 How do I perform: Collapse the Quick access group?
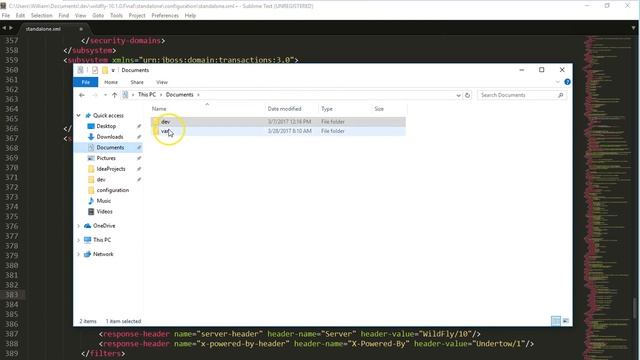pyautogui.click(x=78, y=116)
